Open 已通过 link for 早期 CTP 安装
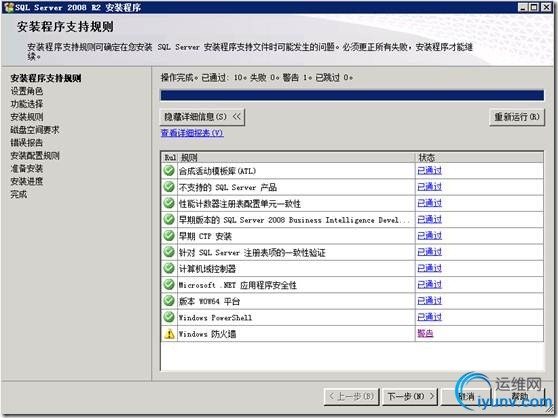 (x=430, y=236)
